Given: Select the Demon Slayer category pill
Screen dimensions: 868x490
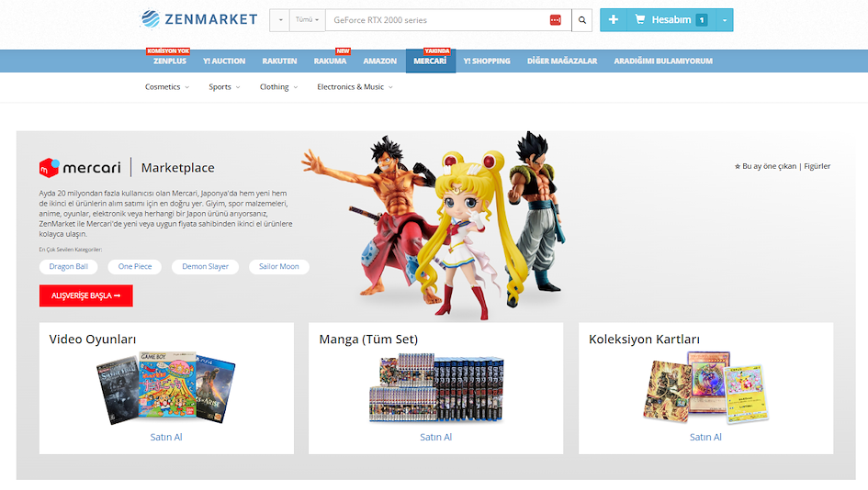Looking at the screenshot, I should pyautogui.click(x=206, y=267).
